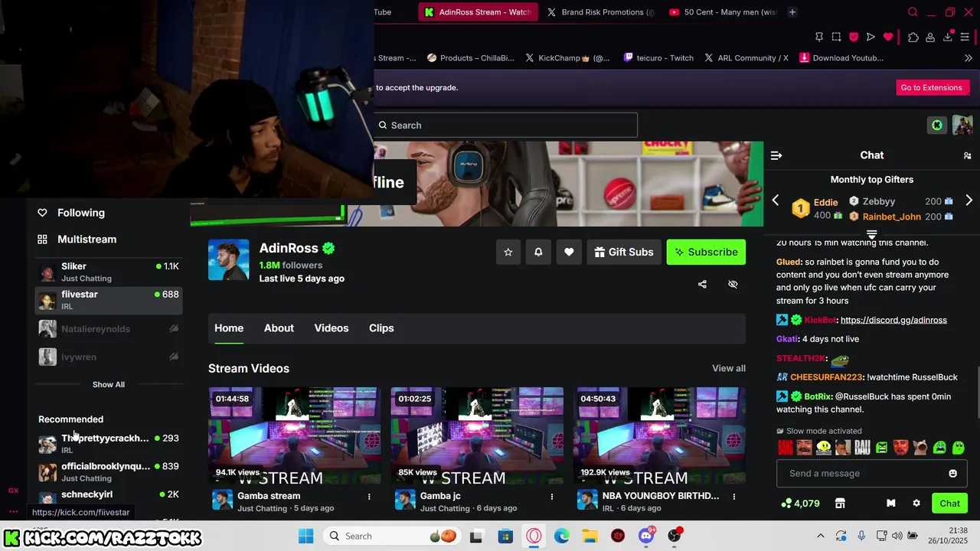Collapse the chat panel icon
The width and height of the screenshot is (980, 551).
click(x=776, y=155)
